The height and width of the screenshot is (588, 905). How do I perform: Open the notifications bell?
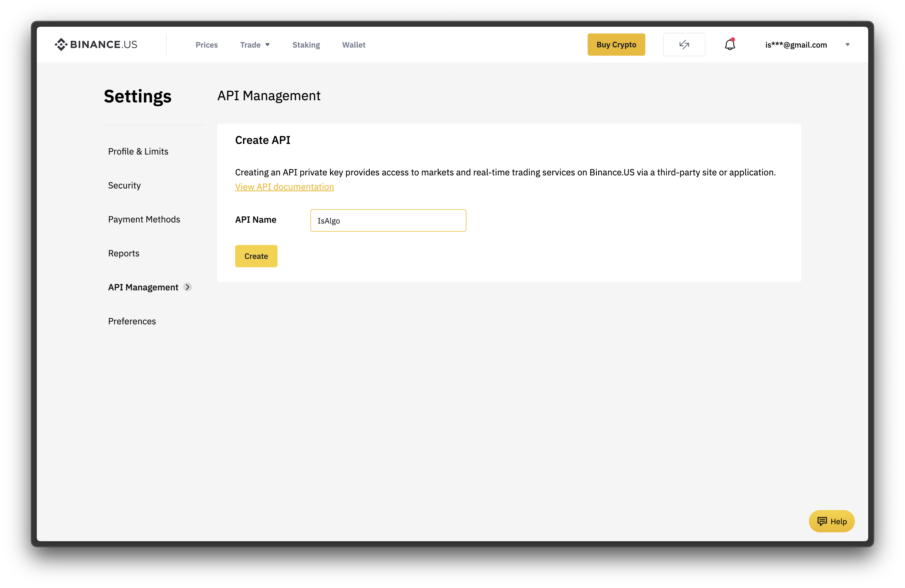[x=730, y=45]
